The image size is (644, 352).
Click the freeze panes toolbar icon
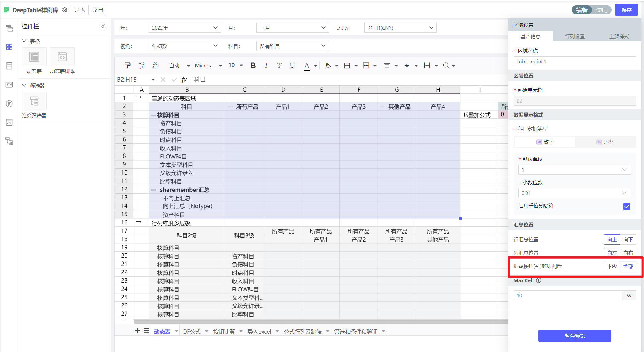pos(427,66)
